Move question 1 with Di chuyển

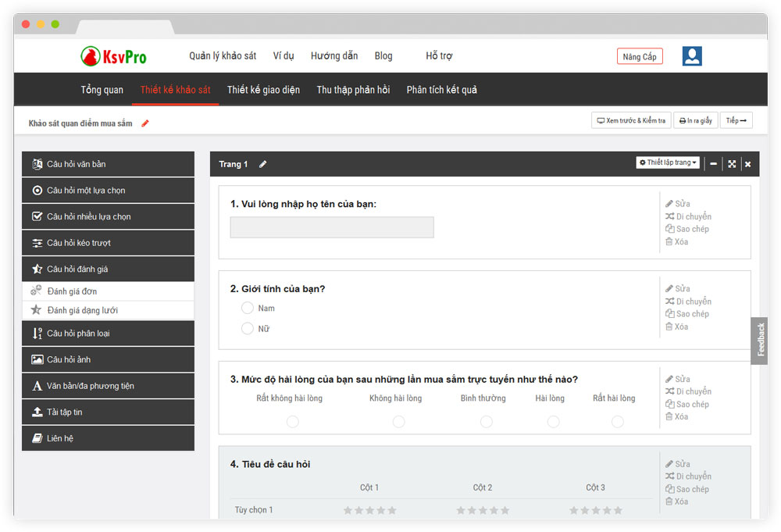(688, 216)
